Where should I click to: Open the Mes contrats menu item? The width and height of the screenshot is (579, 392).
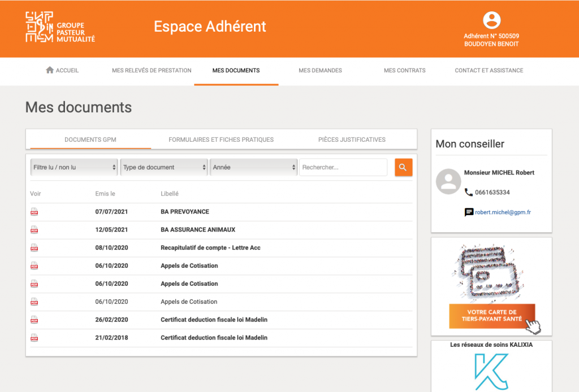point(404,71)
